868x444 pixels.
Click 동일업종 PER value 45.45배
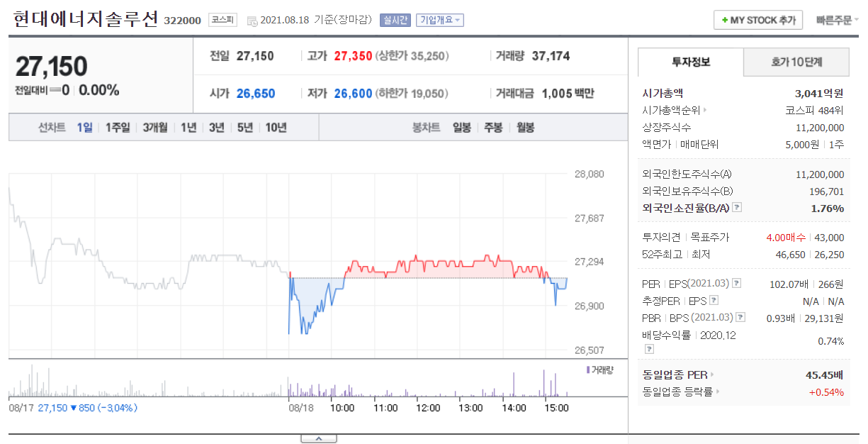pyautogui.click(x=824, y=374)
